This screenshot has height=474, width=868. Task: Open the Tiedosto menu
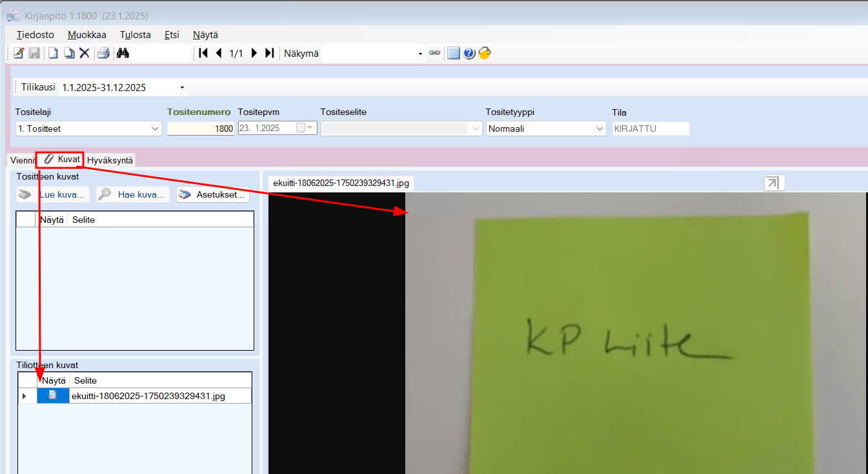(x=35, y=35)
